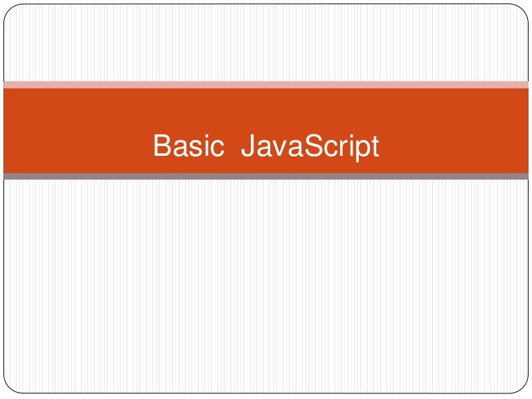Select the word "JavaScript" in the title
The height and width of the screenshot is (399, 532).
pyautogui.click(x=310, y=147)
